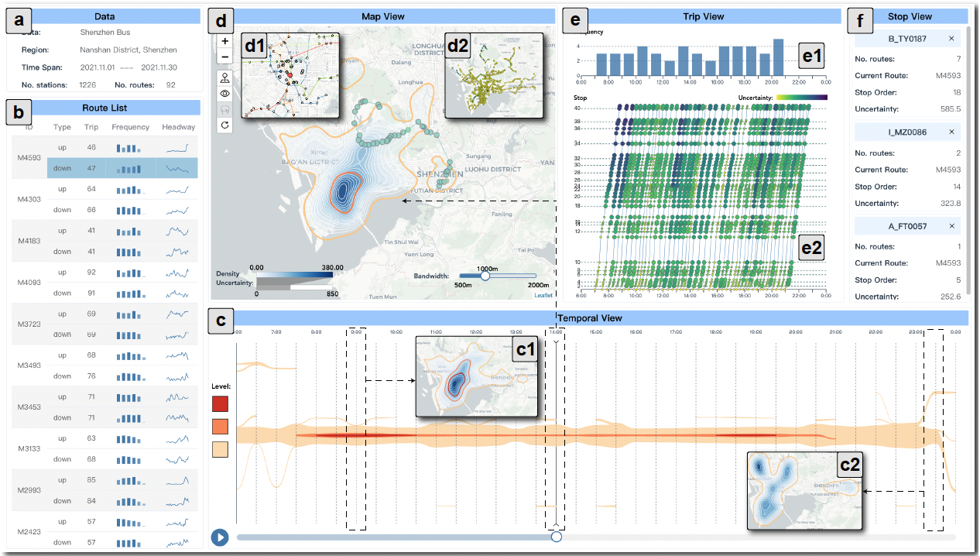Select the M4093 up route row
980x556 pixels.
pyautogui.click(x=122, y=273)
